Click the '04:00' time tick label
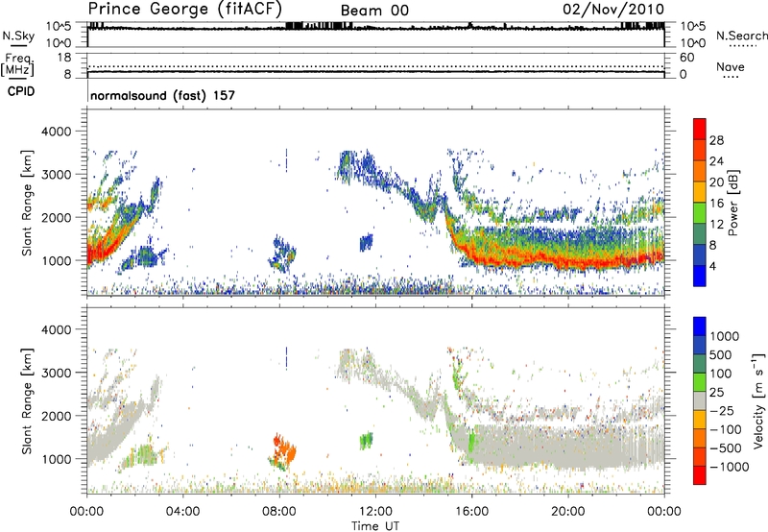 point(182,512)
